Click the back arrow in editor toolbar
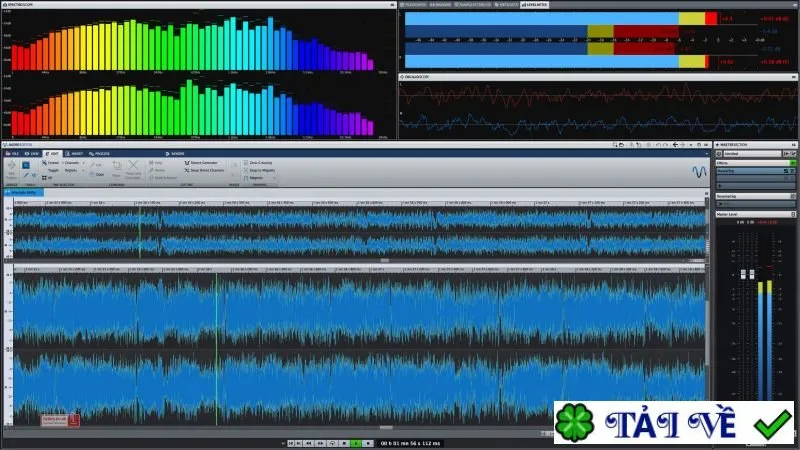The width and height of the screenshot is (800, 450). (675, 145)
